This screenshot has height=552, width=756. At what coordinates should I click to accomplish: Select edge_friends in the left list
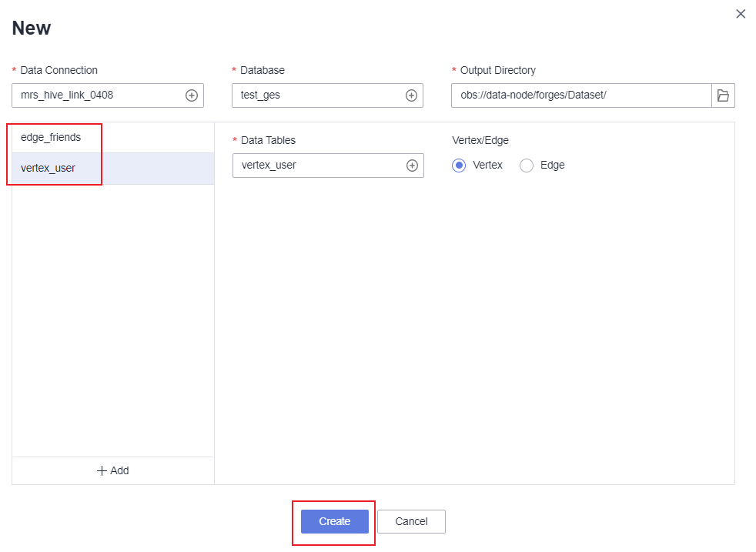51,138
